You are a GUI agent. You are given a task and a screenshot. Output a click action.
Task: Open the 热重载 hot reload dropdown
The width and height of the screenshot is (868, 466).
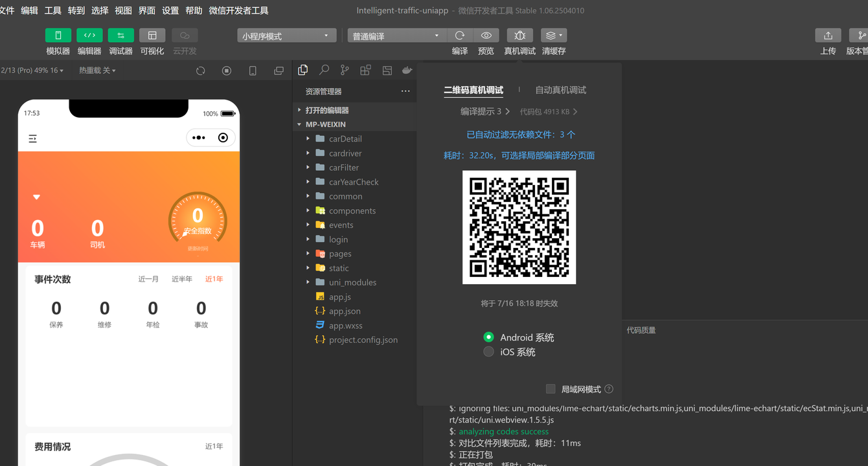click(98, 71)
